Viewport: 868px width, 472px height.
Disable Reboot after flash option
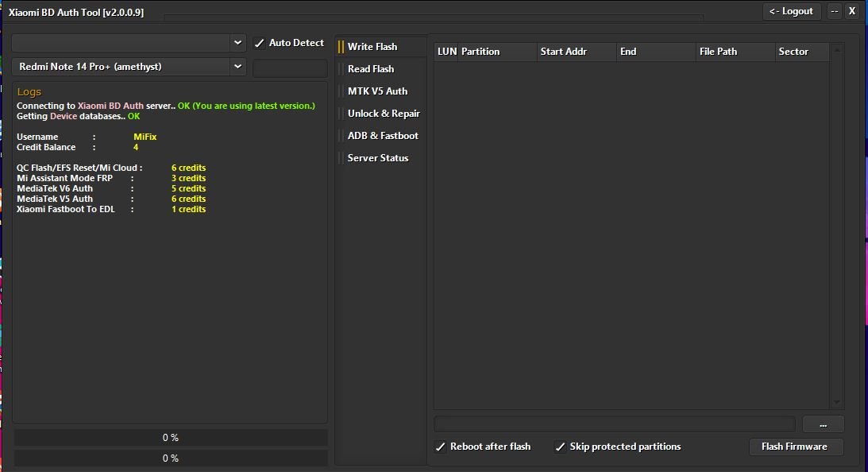441,447
